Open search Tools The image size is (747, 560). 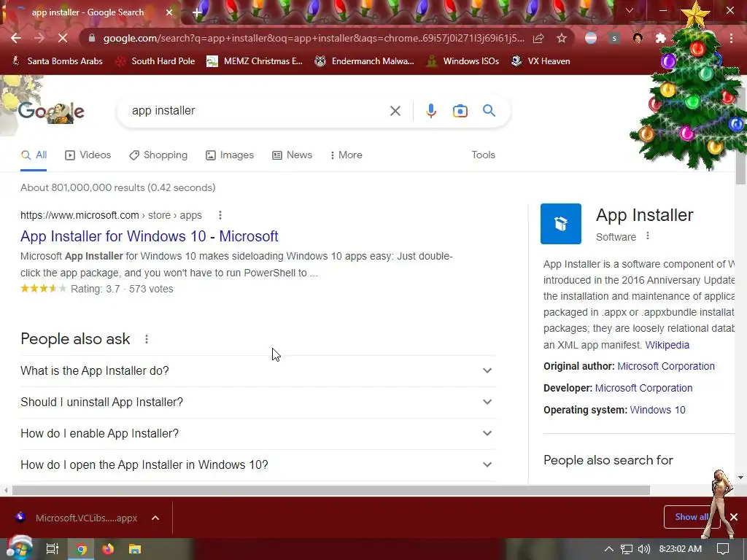tap(483, 155)
